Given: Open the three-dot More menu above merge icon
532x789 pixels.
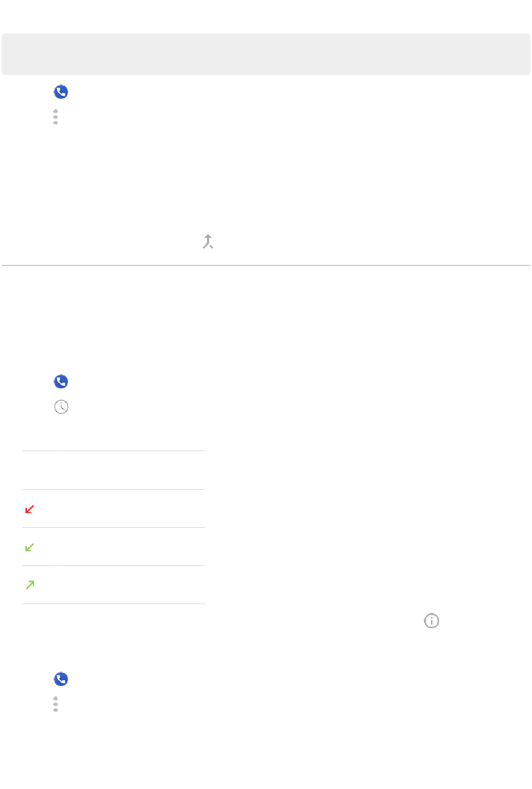Looking at the screenshot, I should pos(55,117).
